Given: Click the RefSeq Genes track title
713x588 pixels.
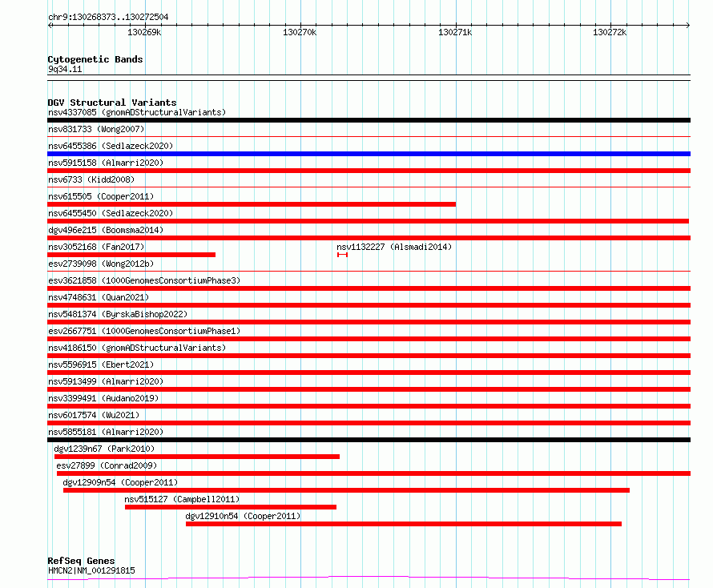Looking at the screenshot, I should click(x=81, y=561).
